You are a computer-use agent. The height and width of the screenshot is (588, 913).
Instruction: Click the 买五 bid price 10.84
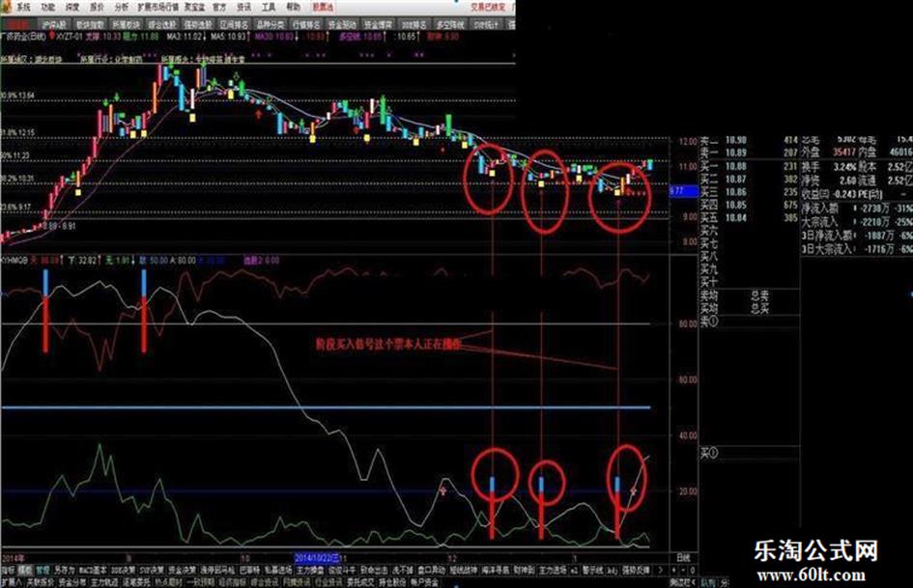[x=736, y=218]
